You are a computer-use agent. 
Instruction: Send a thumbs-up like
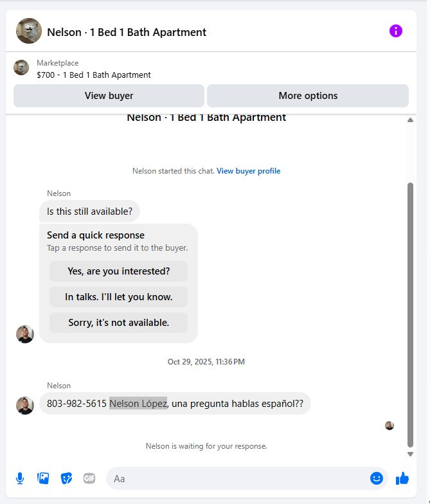click(x=402, y=478)
